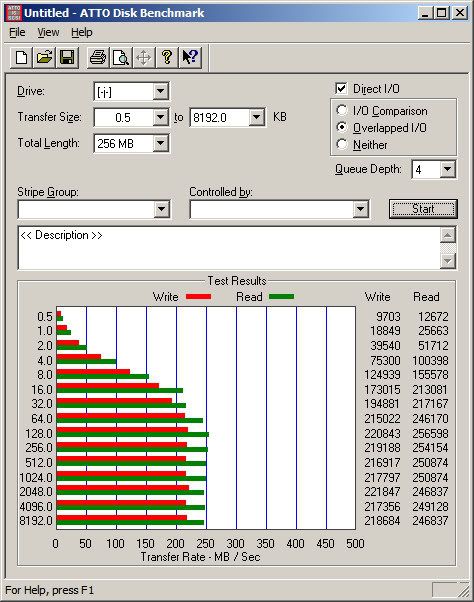The height and width of the screenshot is (602, 474).
Task: Click the read value 12672
Action: click(x=433, y=316)
